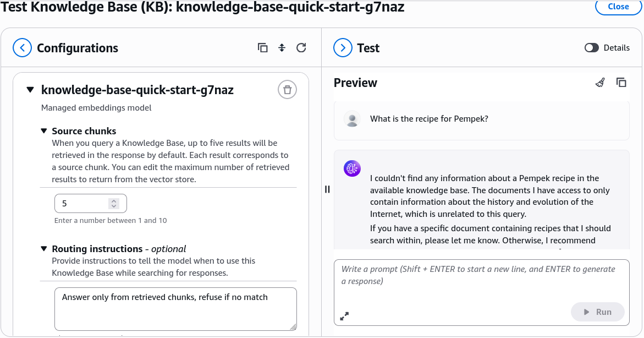Collapse the knowledge-base-quick-start-g7naz section

click(30, 90)
